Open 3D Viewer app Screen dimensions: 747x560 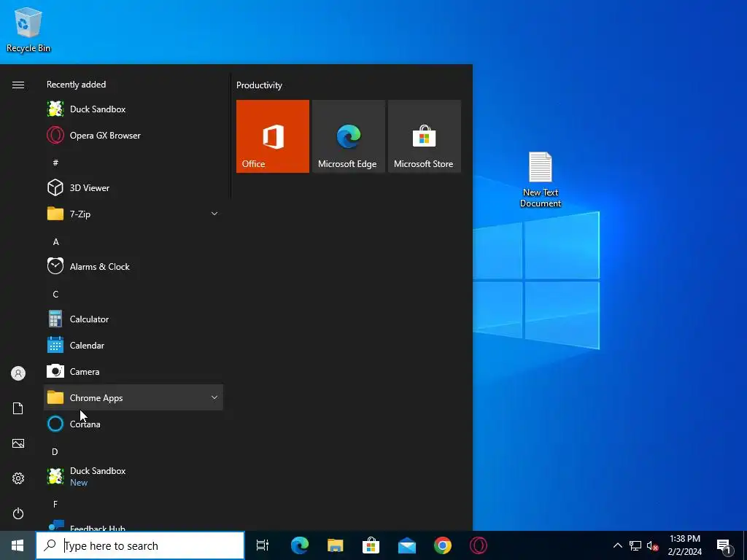coord(133,187)
